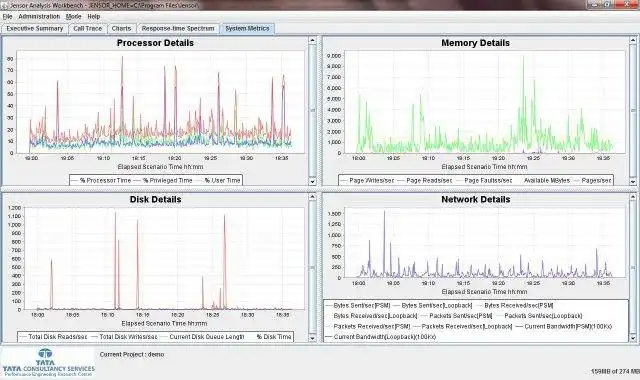640x380 pixels.
Task: Click the Packets Received/sec[Loopback] legend entry
Action: 462,327
